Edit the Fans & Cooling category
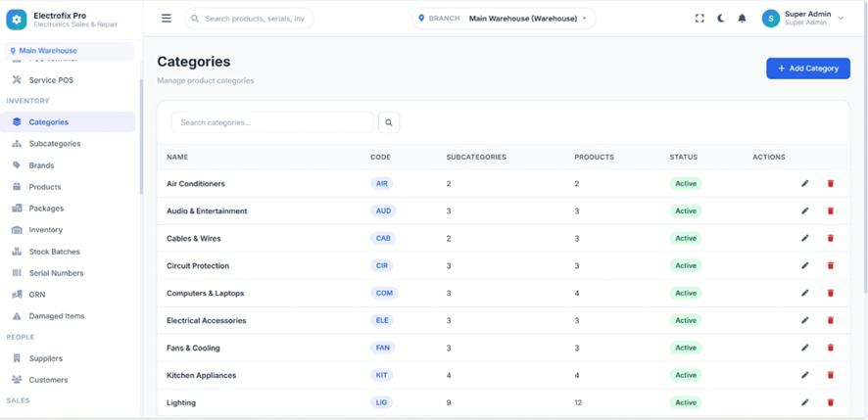This screenshot has width=868, height=420. [805, 348]
